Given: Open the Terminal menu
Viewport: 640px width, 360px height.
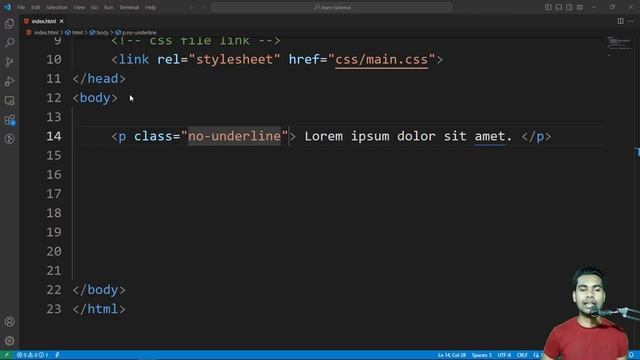Looking at the screenshot, I should coord(129,7).
